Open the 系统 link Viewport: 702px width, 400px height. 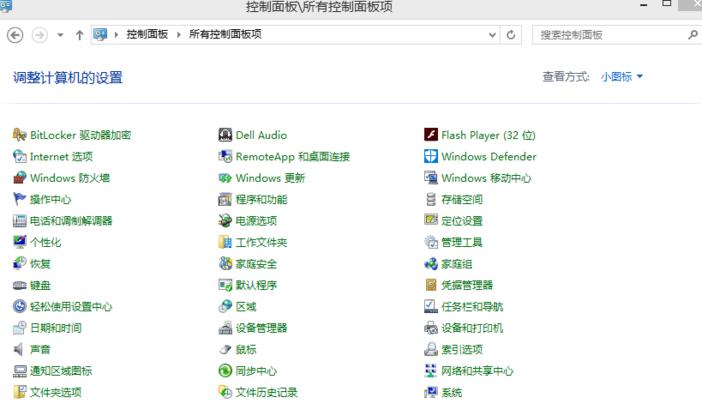pos(451,392)
